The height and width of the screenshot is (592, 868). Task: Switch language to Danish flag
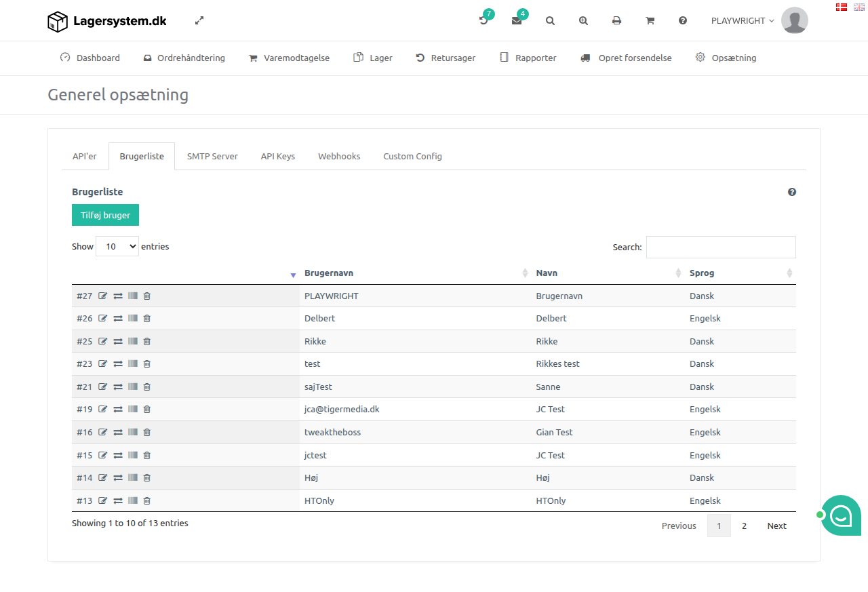click(842, 7)
